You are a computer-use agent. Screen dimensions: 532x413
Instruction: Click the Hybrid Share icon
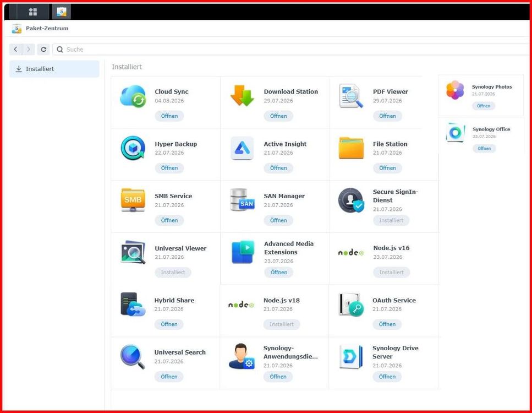click(x=133, y=304)
